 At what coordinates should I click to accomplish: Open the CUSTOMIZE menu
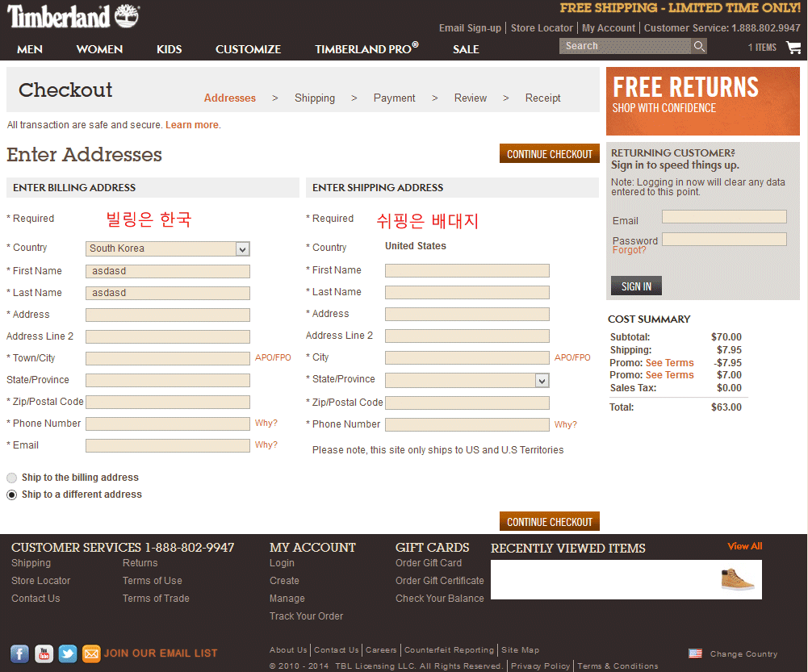point(248,49)
